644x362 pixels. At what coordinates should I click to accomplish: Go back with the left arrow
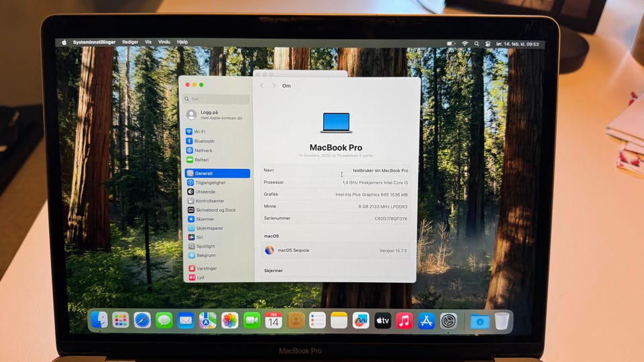[262, 86]
